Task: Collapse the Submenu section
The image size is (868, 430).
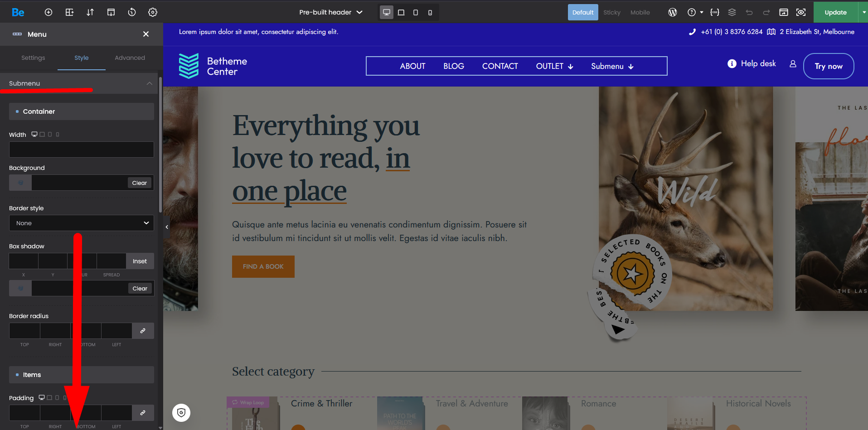Action: tap(149, 83)
